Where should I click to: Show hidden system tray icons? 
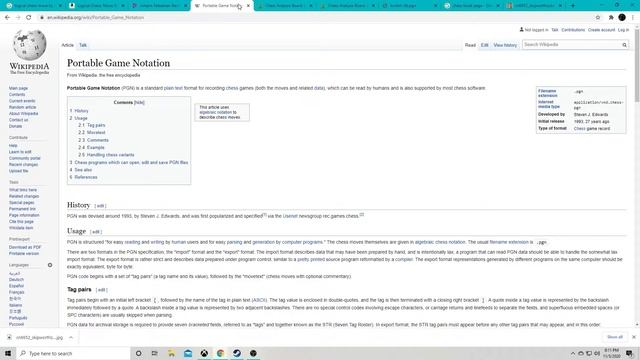[x=573, y=353]
